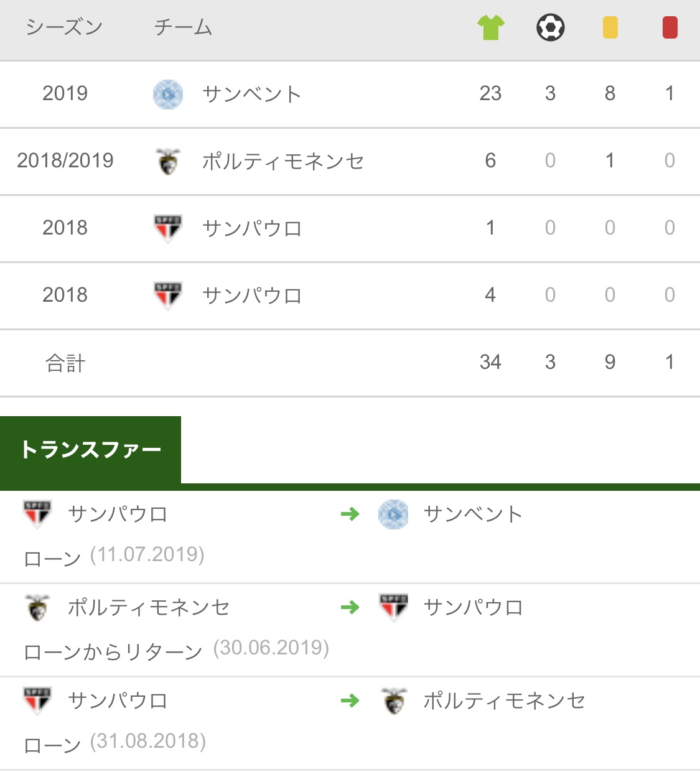The height and width of the screenshot is (772, 700).
Task: Open サンベント team link in 2019 row
Action: click(252, 95)
